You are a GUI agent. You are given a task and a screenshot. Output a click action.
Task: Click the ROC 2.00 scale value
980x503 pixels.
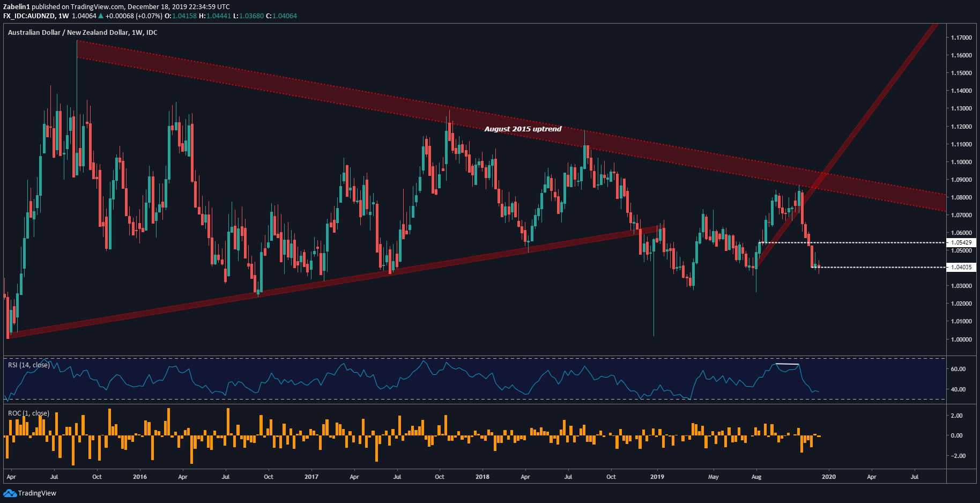(x=956, y=416)
